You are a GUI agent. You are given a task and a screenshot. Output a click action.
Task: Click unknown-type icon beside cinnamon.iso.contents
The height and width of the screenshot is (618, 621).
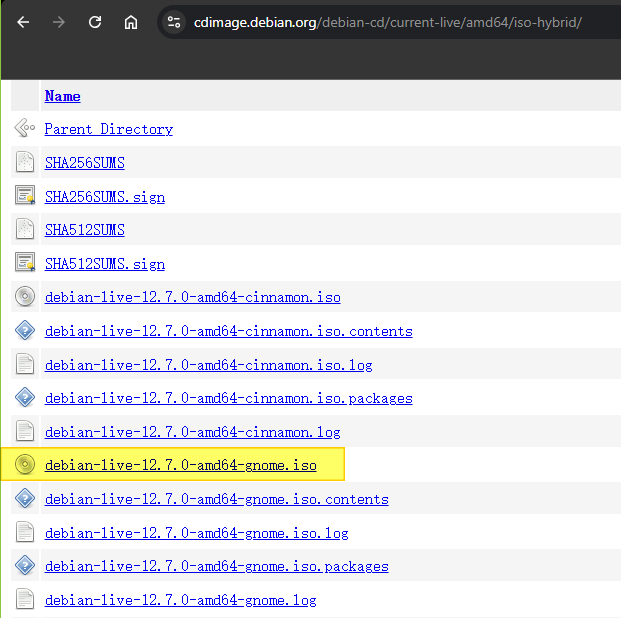click(25, 330)
